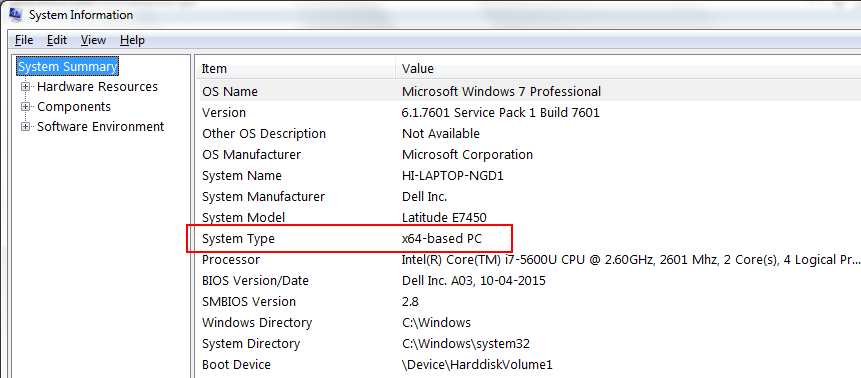Screen dimensions: 861x378
Task: Click the Microsoft Corporation value
Action: pos(467,154)
